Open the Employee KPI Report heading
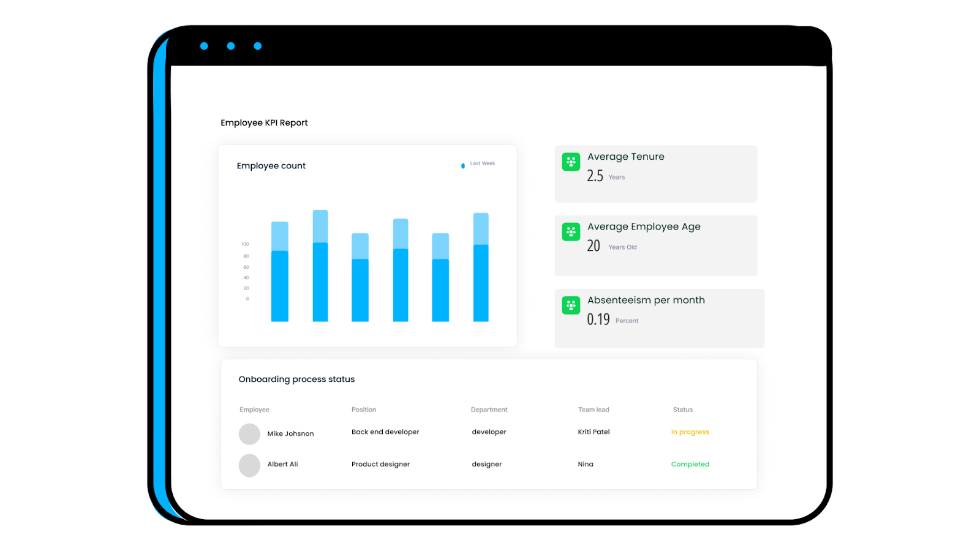 pos(264,122)
